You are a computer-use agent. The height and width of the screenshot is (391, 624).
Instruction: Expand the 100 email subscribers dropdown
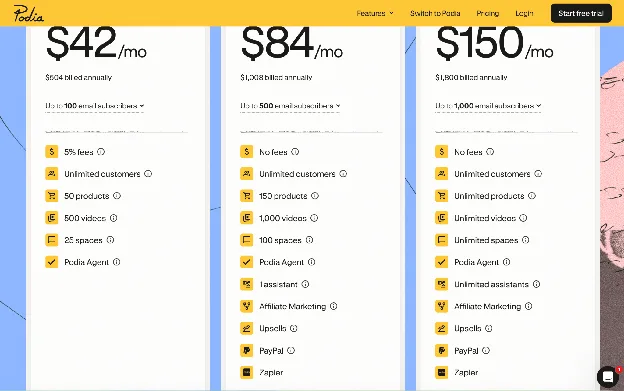[94, 106]
